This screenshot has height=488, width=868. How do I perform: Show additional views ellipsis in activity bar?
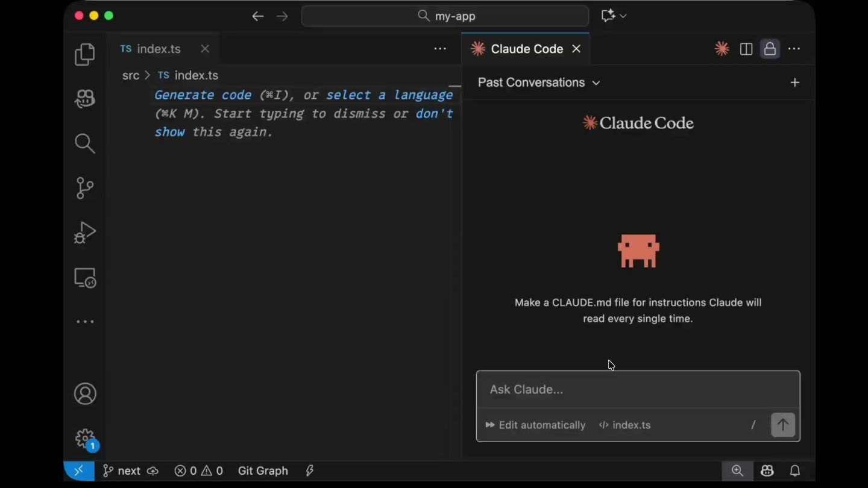[x=85, y=322]
